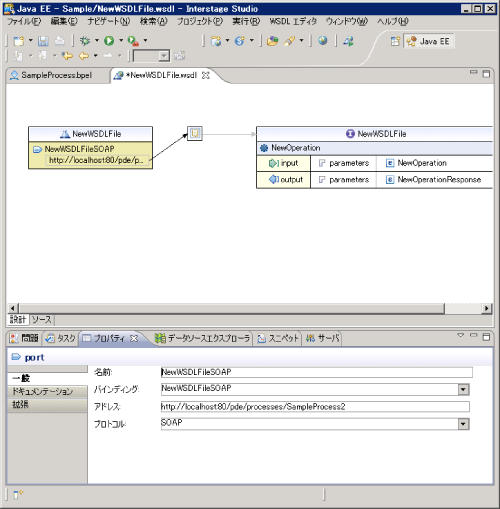Screen dimensions: 500x509
Task: Click the status bar icon at bottom left
Action: click(18, 495)
